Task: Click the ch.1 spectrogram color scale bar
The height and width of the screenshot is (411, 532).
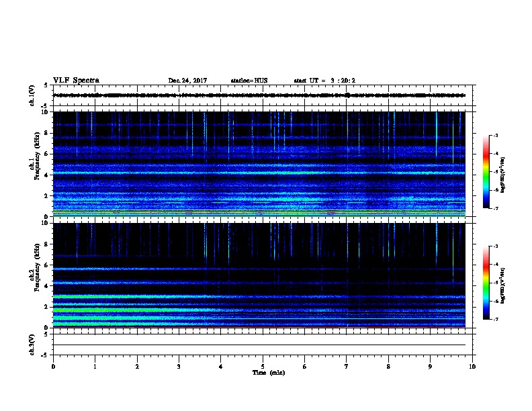Action: tap(486, 172)
